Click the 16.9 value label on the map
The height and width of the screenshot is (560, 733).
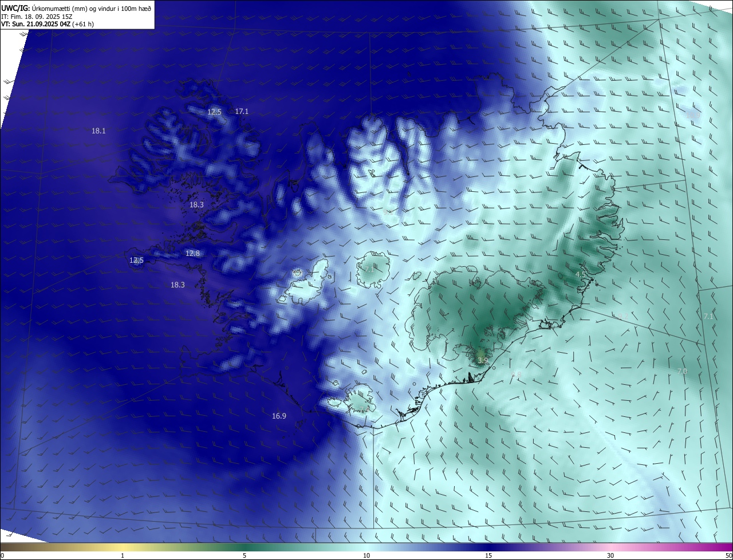(279, 416)
